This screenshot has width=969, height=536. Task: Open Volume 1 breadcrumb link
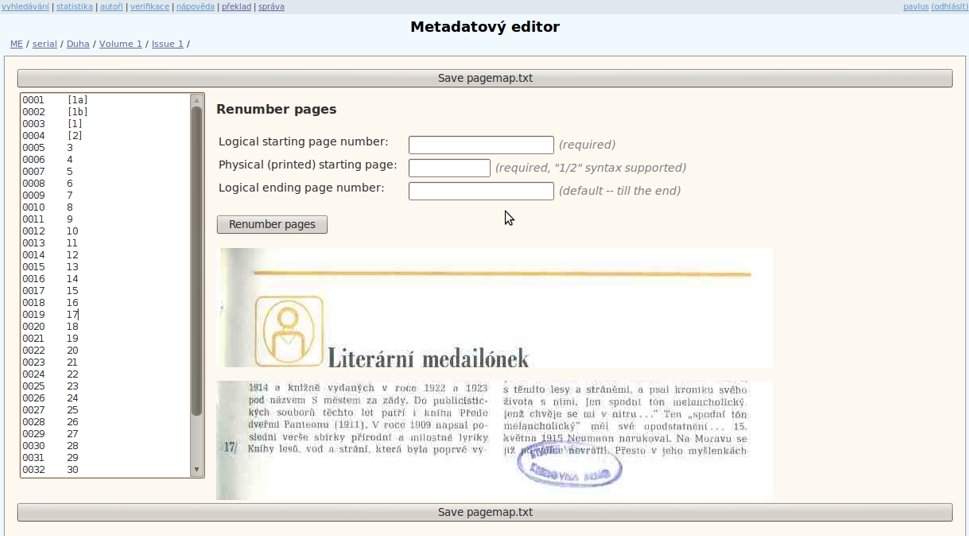pyautogui.click(x=120, y=44)
